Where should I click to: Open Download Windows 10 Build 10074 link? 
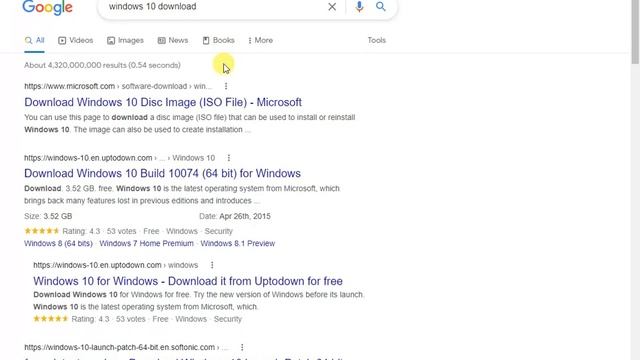162,173
